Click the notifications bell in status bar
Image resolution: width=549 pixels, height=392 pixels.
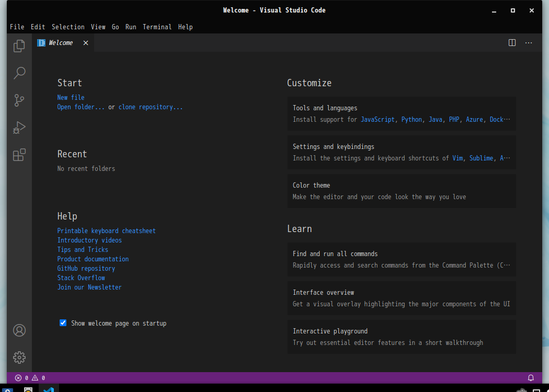click(x=531, y=378)
